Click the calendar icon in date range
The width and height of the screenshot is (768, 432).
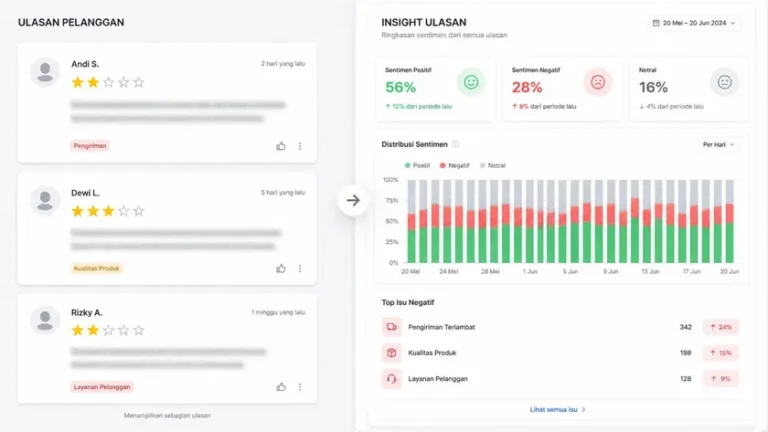pos(656,23)
